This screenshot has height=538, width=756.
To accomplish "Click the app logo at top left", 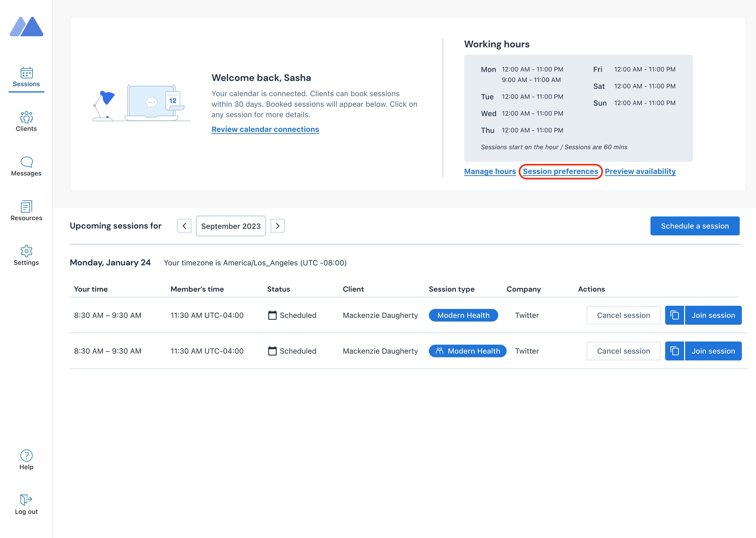I will click(x=27, y=27).
